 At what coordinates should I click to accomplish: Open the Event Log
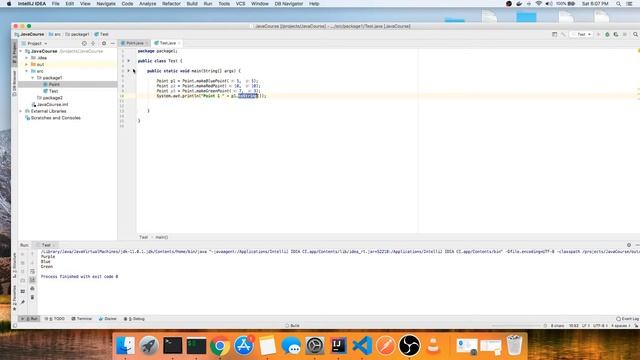(627, 319)
